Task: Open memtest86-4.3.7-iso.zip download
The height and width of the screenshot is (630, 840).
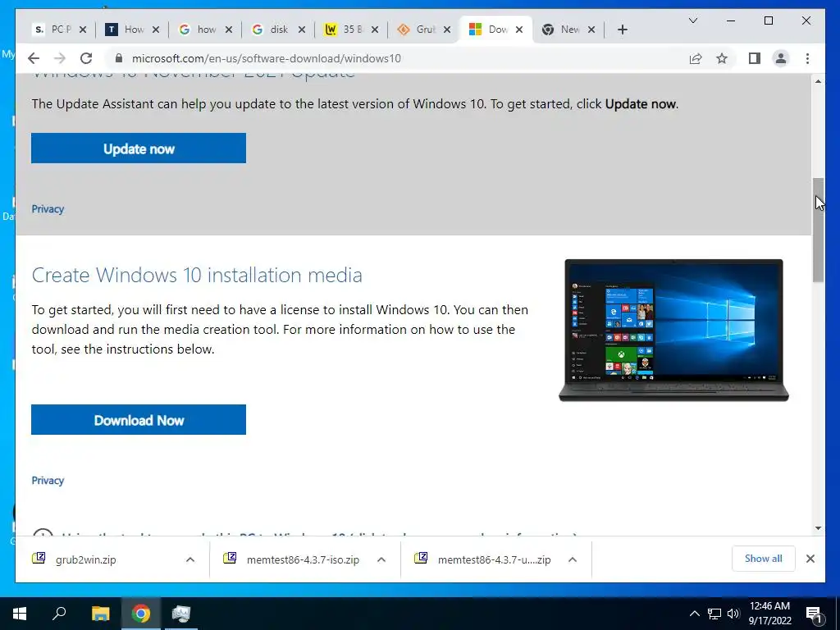Action: 303,559
